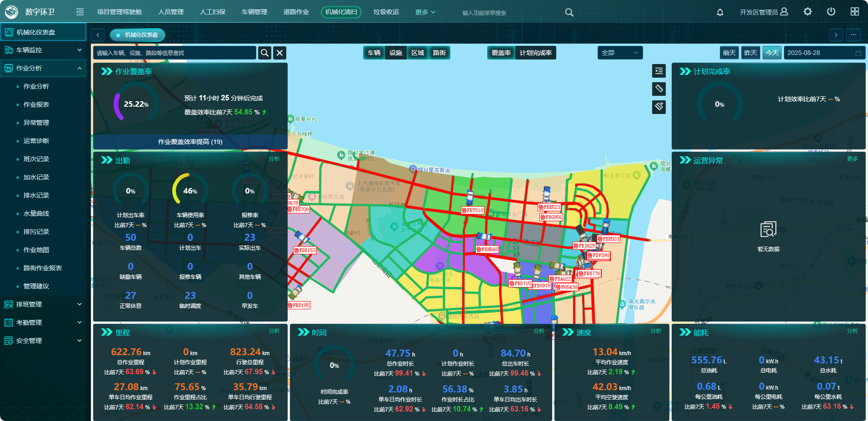The height and width of the screenshot is (421, 868).
Task: Switch map display to 计划完成率
Action: [535, 53]
